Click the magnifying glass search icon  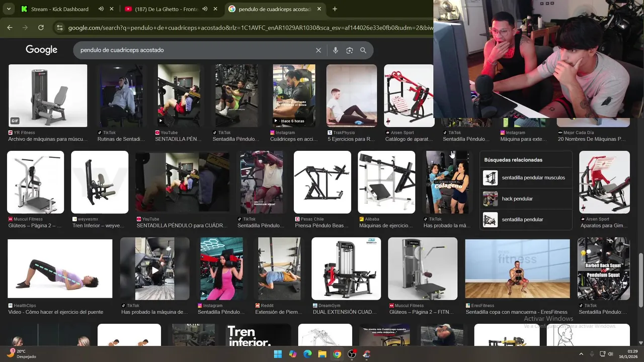tap(363, 50)
